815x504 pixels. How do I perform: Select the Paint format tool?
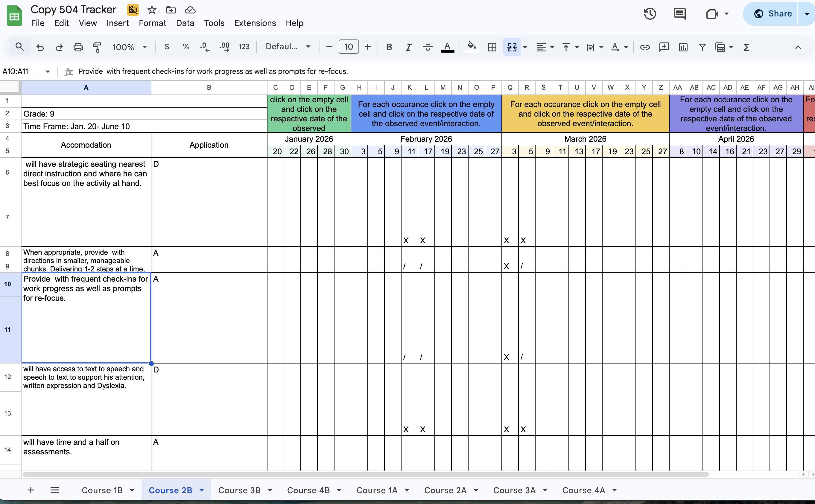[97, 47]
